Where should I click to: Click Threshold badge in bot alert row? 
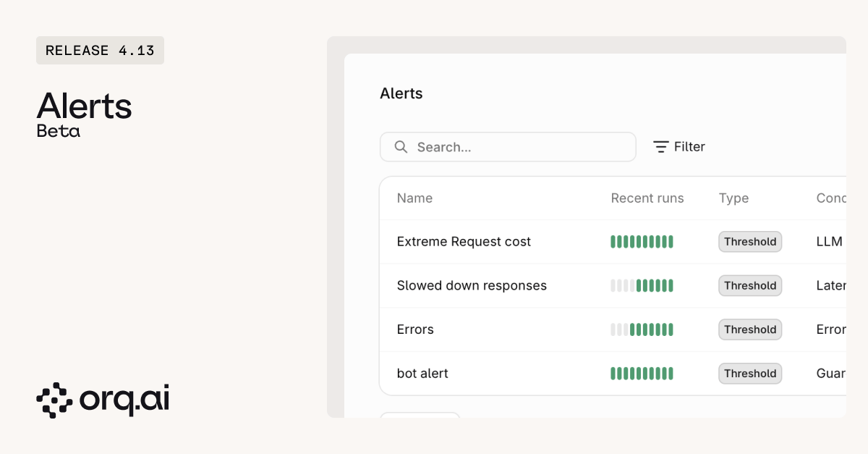tap(750, 374)
